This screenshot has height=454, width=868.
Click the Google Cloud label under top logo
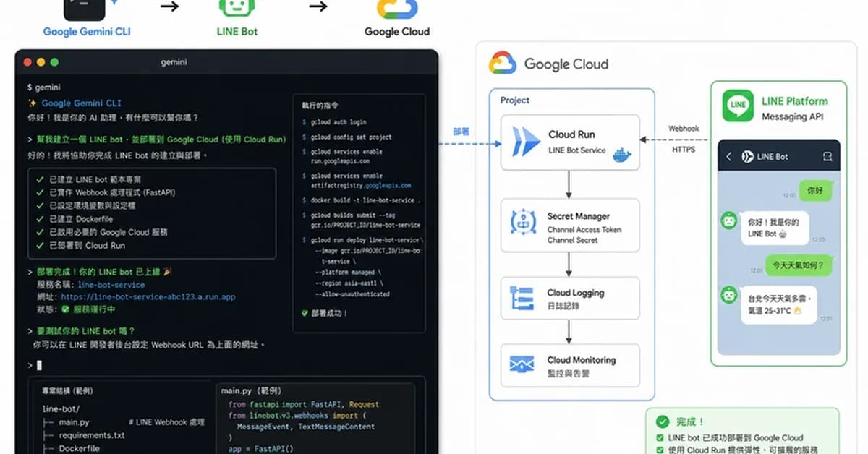tap(397, 31)
